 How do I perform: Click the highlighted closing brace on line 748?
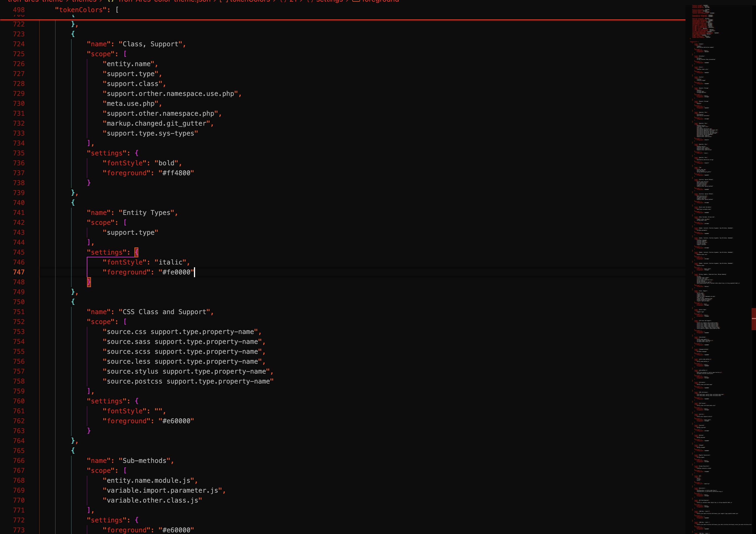point(89,282)
